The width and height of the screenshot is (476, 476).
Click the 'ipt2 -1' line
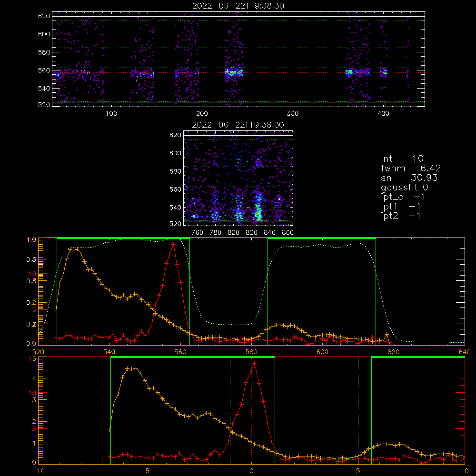click(x=401, y=216)
